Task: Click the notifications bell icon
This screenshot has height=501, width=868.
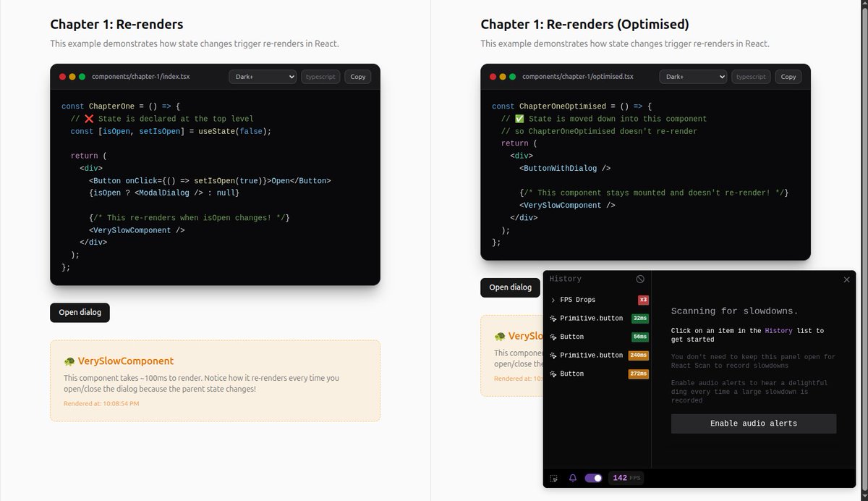Action: [573, 479]
